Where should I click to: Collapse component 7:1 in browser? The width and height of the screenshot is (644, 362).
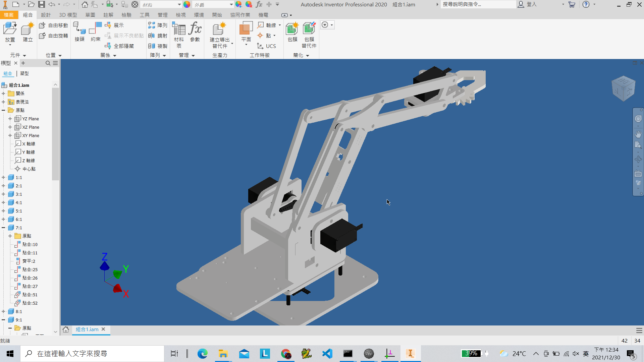tap(3, 228)
